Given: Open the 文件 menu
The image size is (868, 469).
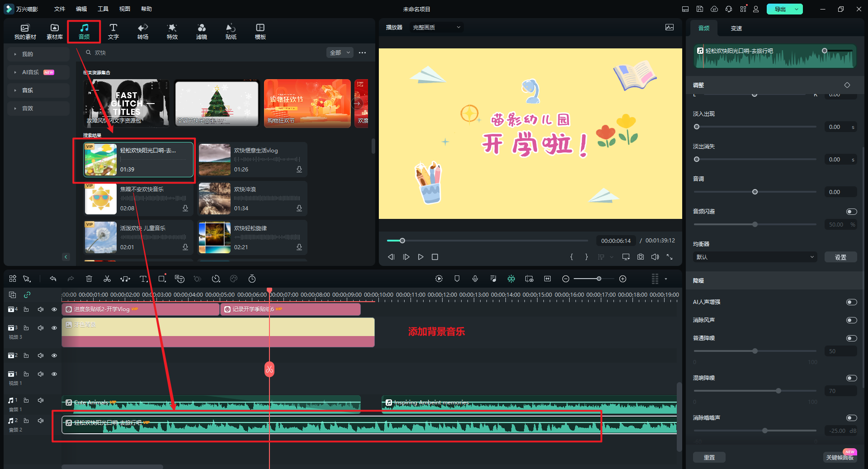Looking at the screenshot, I should click(60, 9).
